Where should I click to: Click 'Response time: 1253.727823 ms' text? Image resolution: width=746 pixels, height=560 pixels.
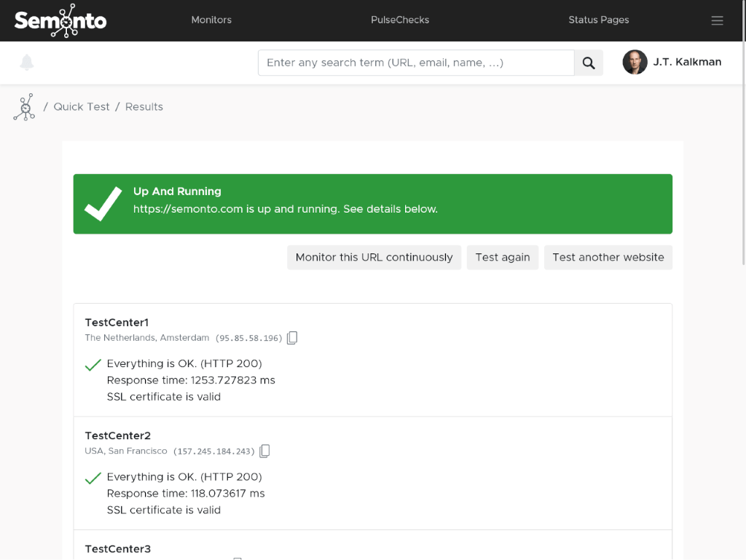click(x=191, y=380)
